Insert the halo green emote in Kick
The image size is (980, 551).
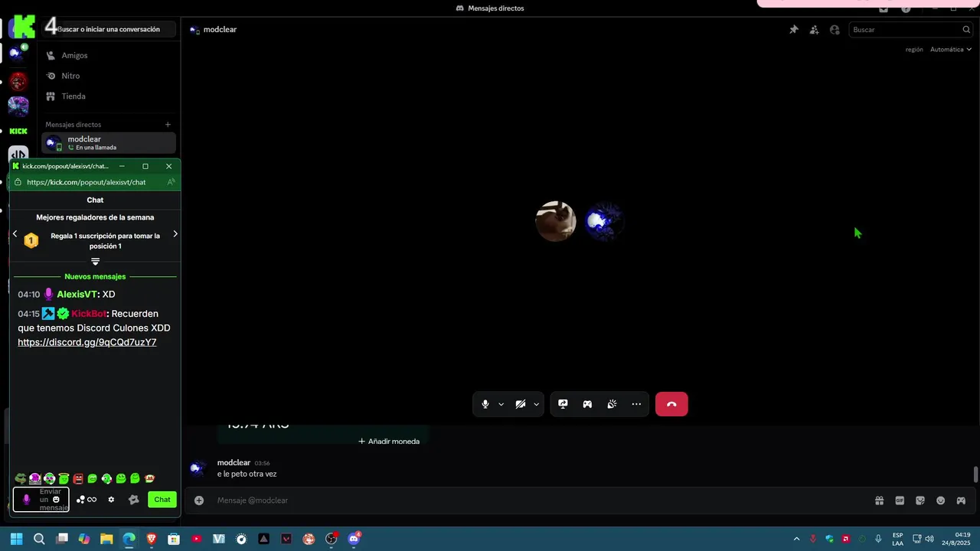point(64,479)
